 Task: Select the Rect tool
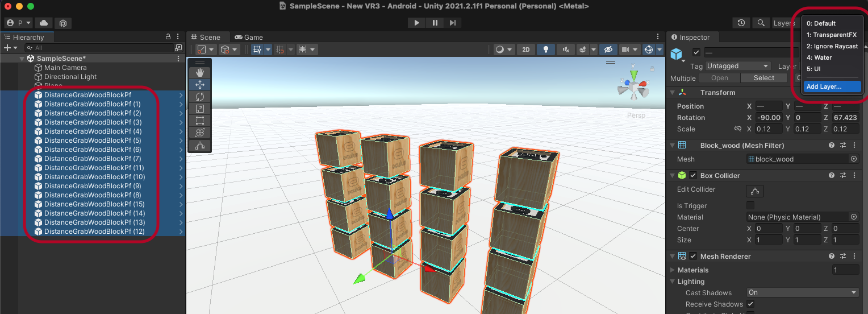(200, 121)
